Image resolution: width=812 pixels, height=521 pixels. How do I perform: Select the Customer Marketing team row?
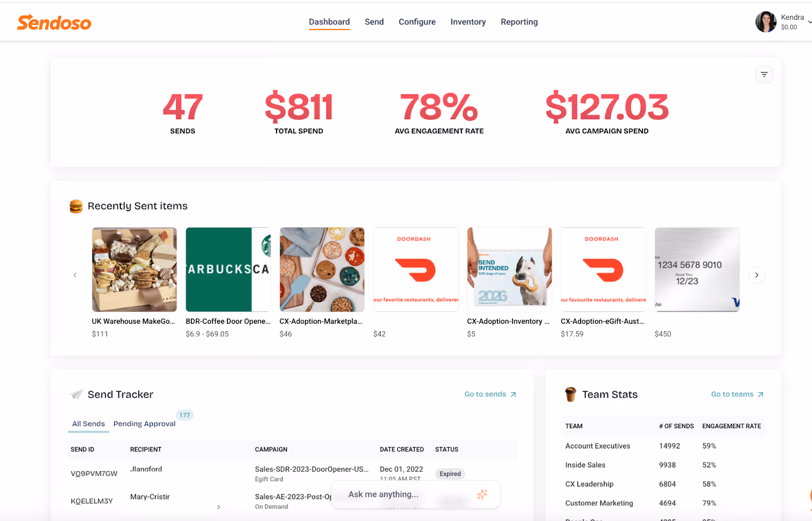point(663,503)
